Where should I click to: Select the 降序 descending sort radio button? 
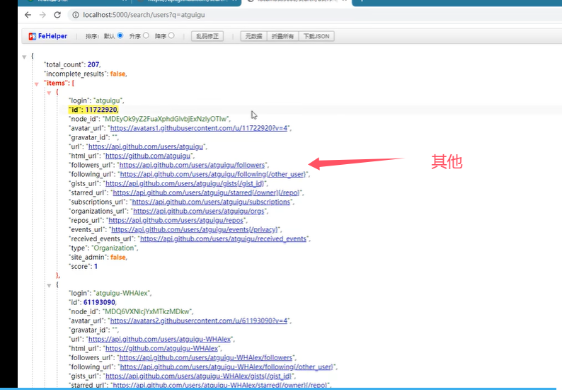(x=171, y=35)
